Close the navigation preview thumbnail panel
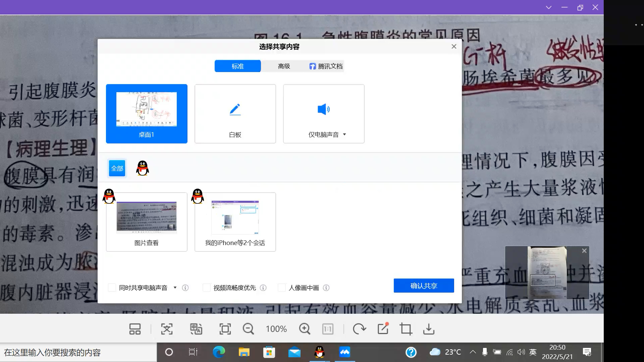644x362 pixels. [584, 251]
